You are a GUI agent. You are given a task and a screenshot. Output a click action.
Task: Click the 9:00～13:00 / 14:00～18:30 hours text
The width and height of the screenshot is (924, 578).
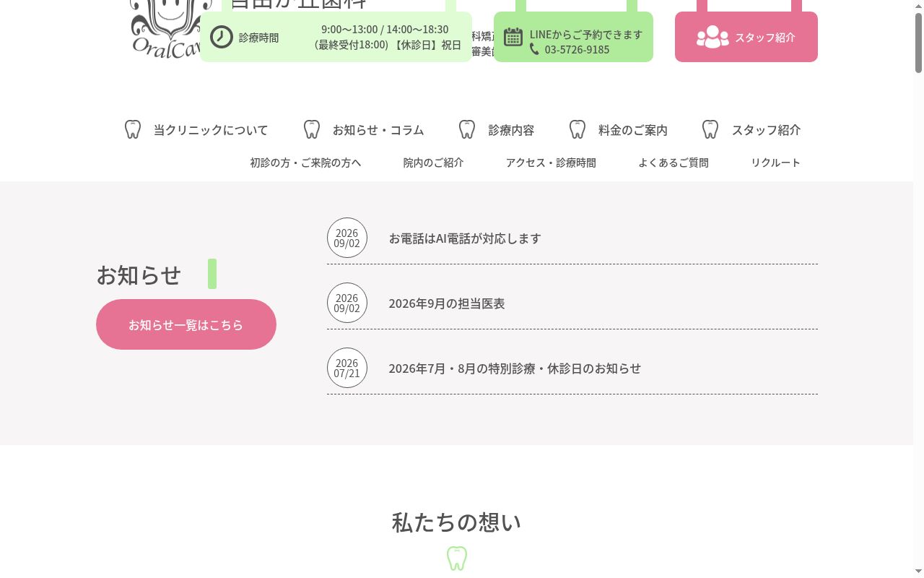[x=385, y=30]
